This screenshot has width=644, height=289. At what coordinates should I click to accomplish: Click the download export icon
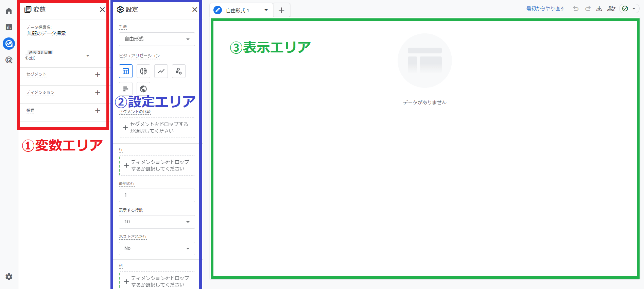tap(599, 9)
